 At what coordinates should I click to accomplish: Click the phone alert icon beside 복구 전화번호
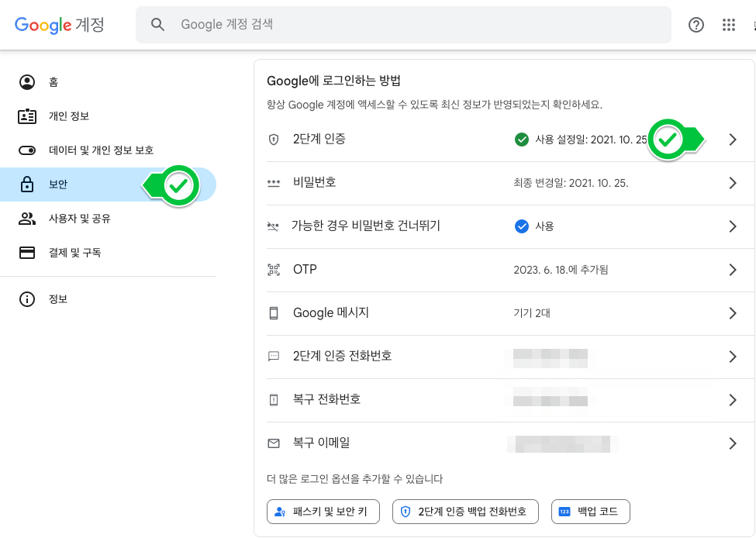pyautogui.click(x=274, y=400)
